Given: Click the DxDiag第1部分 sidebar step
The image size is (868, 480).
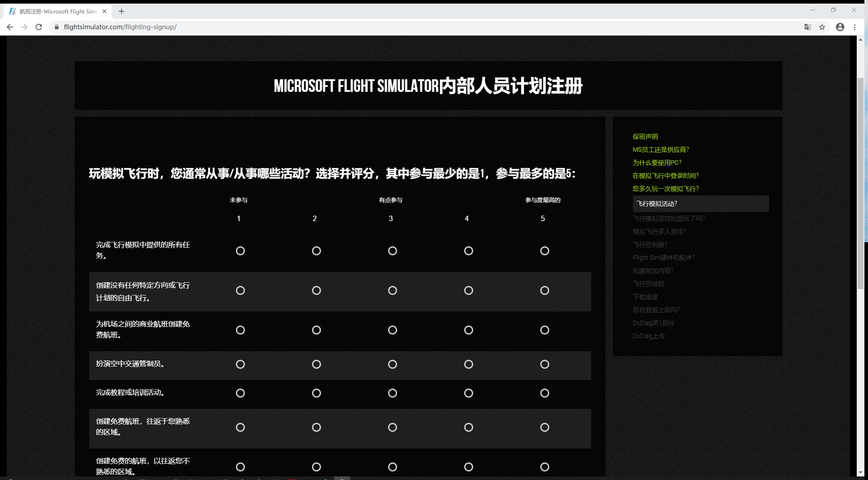Looking at the screenshot, I should 653,323.
